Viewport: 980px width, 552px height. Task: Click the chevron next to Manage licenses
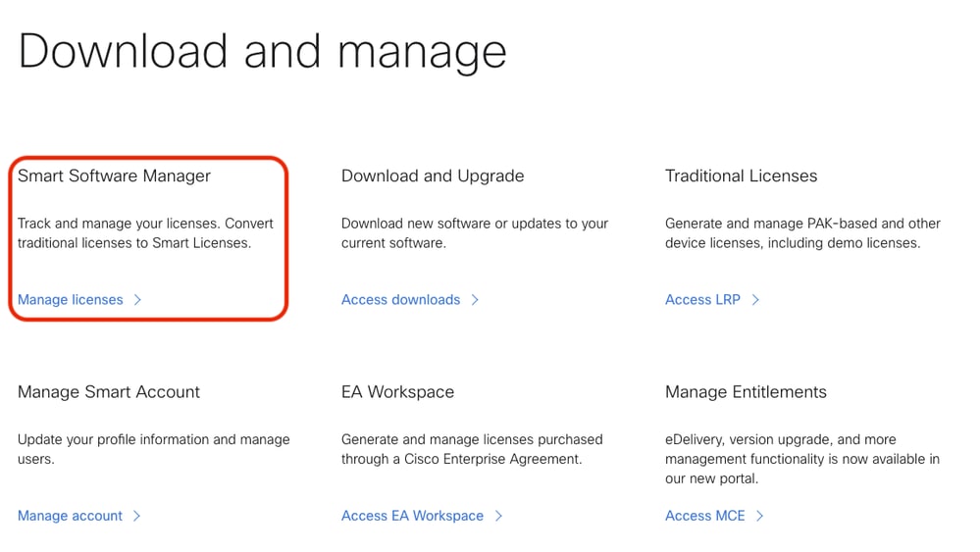(x=137, y=300)
